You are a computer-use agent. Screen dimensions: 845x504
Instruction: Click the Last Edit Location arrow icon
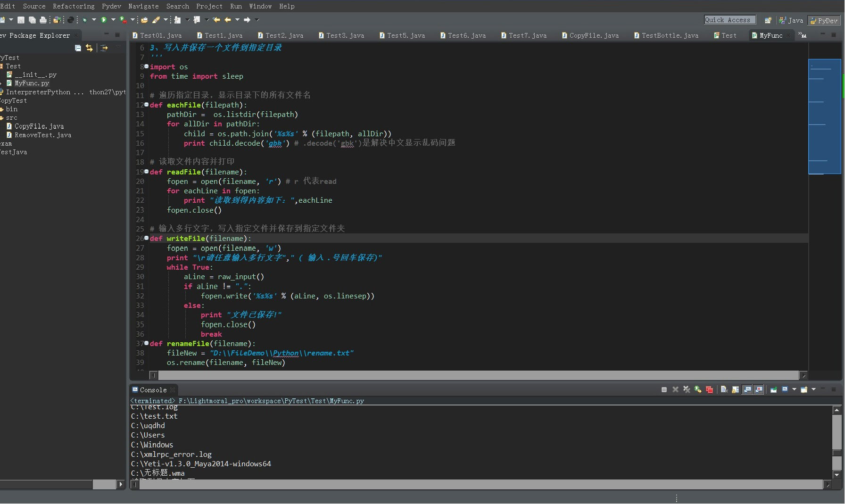(x=216, y=20)
